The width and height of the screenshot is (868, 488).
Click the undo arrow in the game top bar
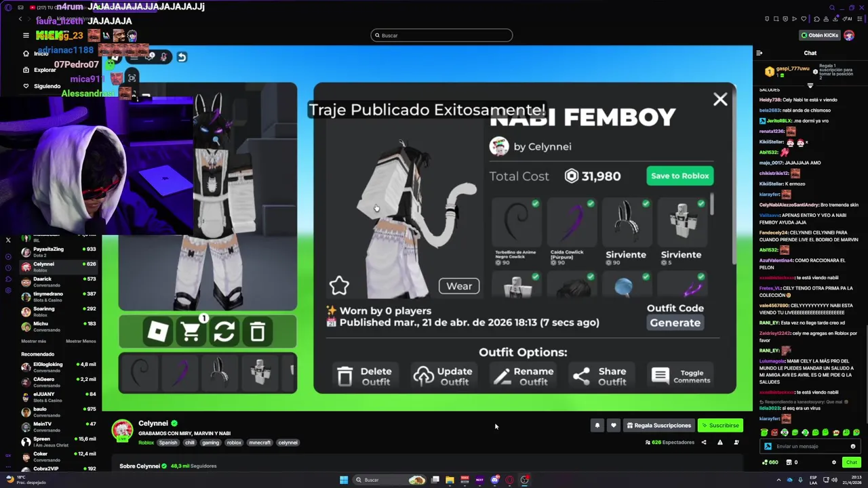(x=182, y=57)
